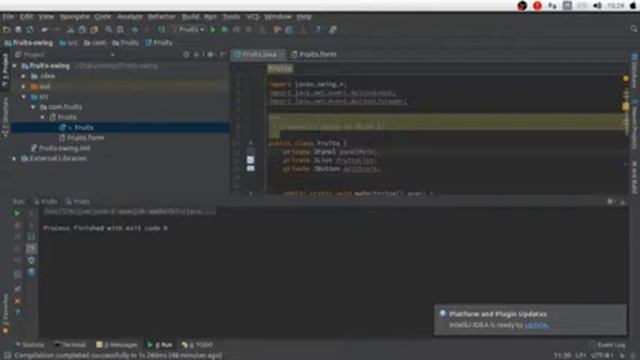
Task: Open Run panel gear settings
Action: coord(611,201)
